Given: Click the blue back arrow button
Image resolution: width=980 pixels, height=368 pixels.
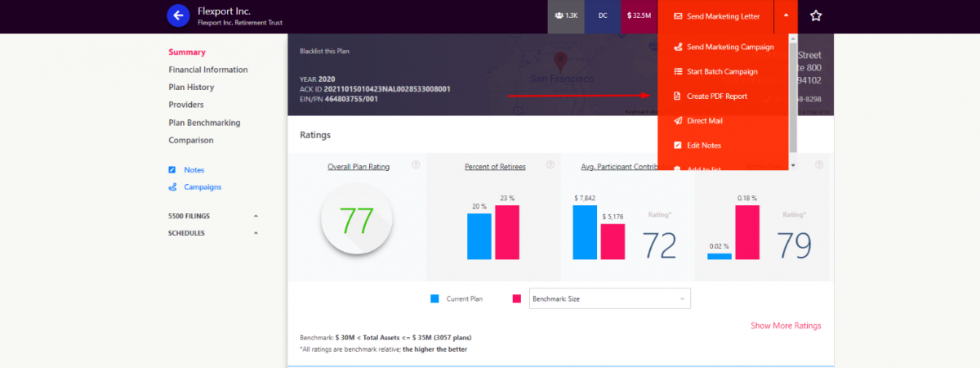Looking at the screenshot, I should [178, 16].
